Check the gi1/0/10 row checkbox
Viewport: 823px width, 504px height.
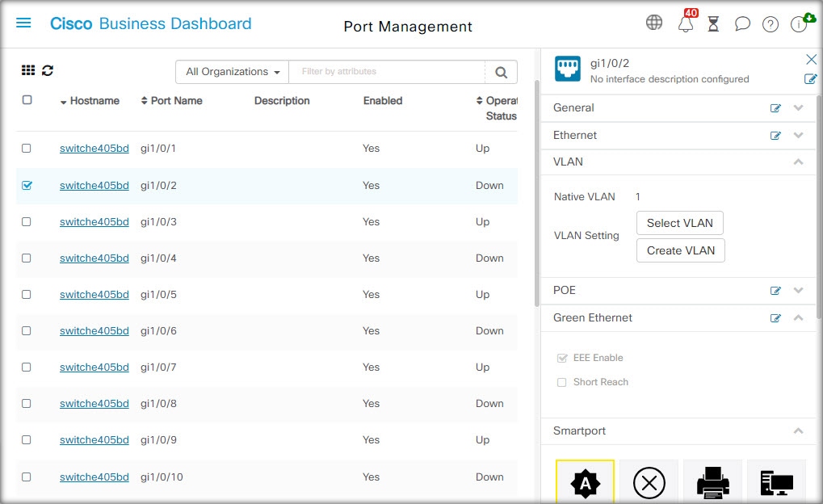[26, 477]
